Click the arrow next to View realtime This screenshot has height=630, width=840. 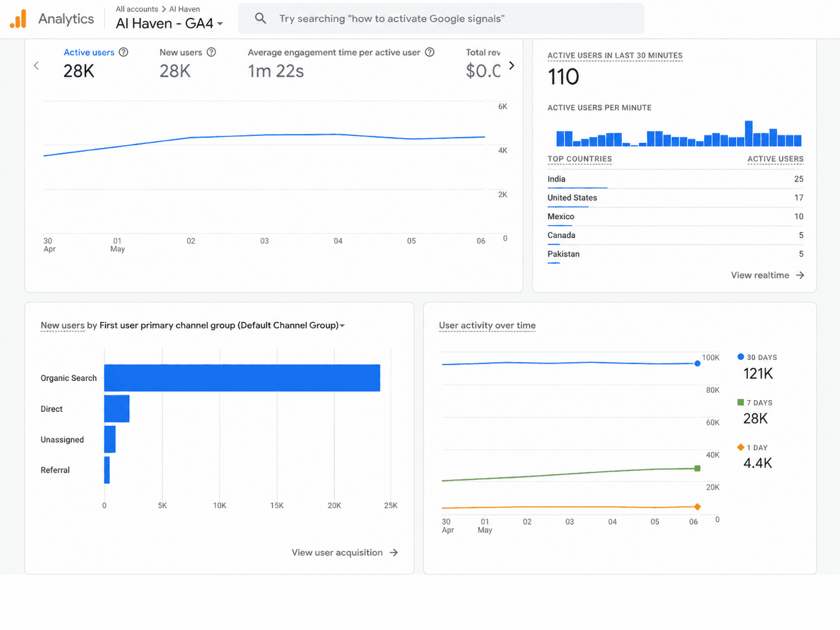coord(800,275)
